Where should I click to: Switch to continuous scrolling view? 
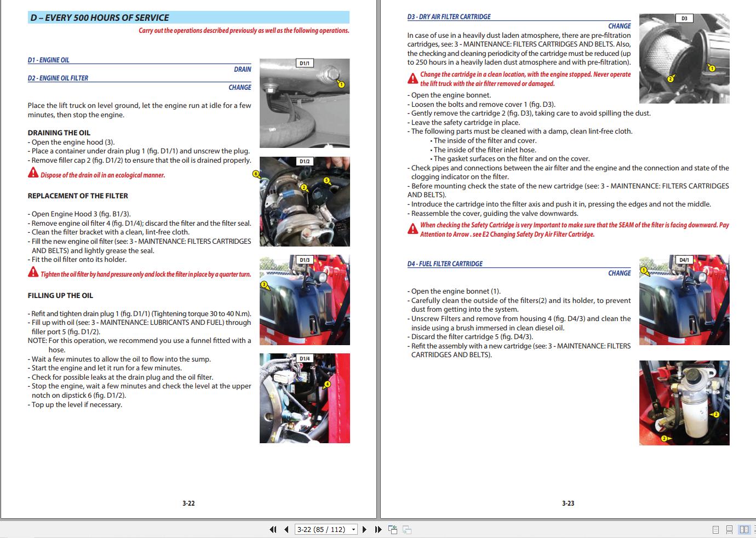tap(729, 530)
